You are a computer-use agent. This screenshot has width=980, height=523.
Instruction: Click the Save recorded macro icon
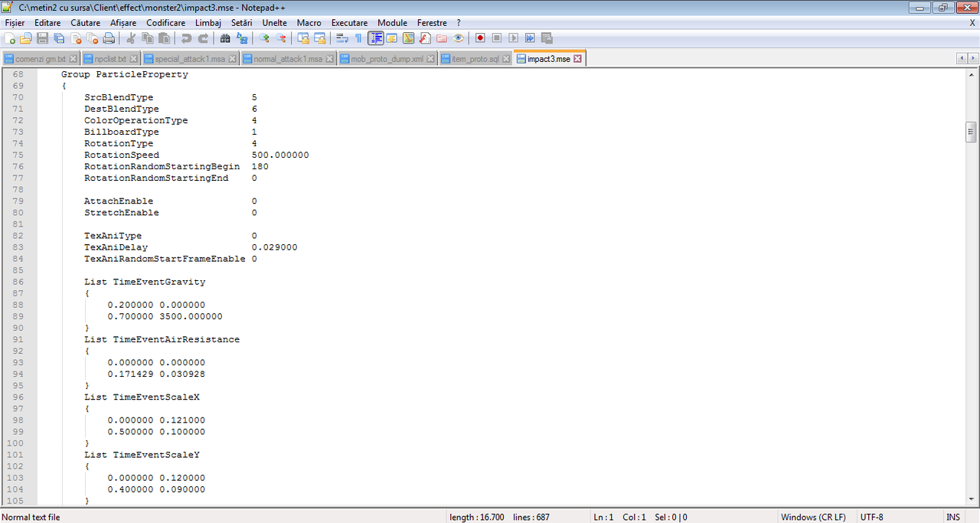pyautogui.click(x=547, y=38)
